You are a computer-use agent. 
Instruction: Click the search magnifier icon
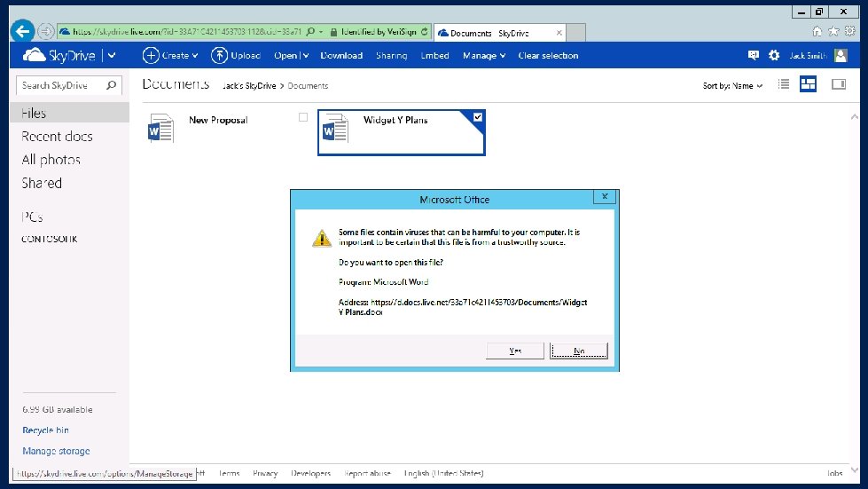click(112, 84)
